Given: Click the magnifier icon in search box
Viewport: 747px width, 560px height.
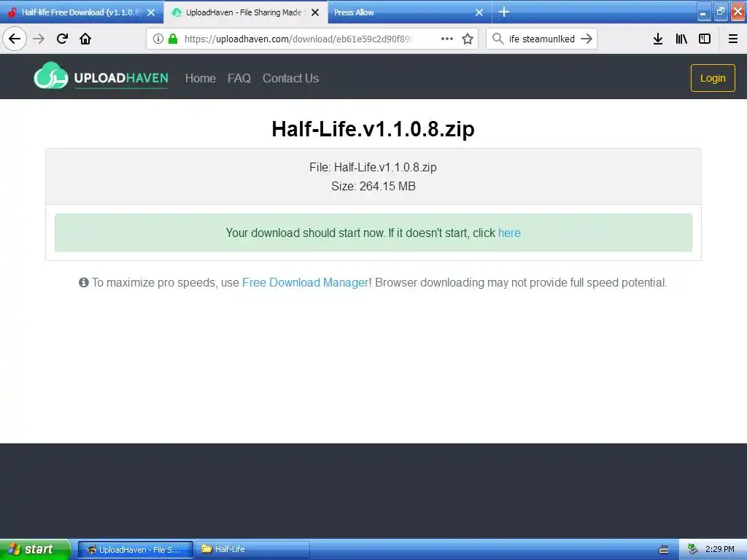Looking at the screenshot, I should 498,39.
